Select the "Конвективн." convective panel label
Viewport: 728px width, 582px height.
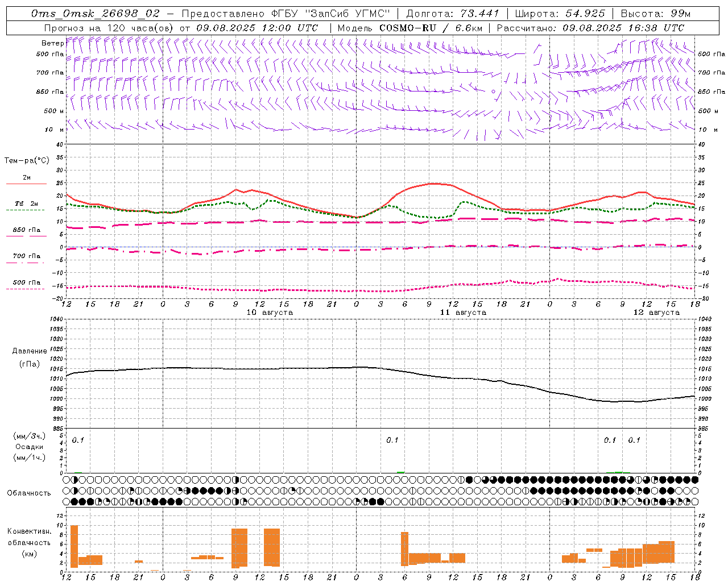pyautogui.click(x=29, y=531)
